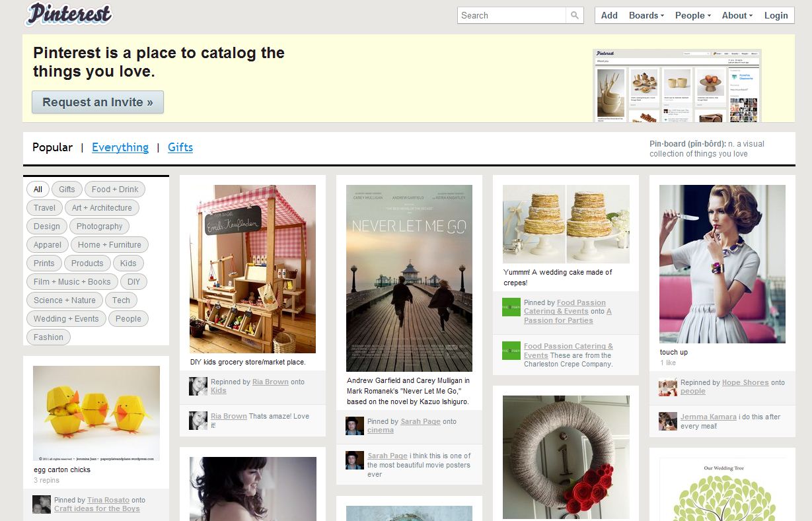Screen dimensions: 812x521
Task: Open 'Craft ideas for the Boys' board
Action: (97, 509)
